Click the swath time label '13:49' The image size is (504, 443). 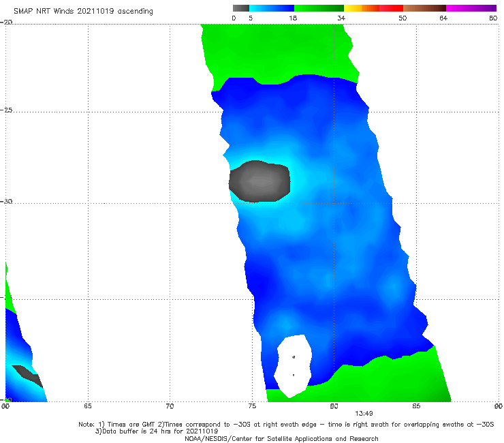click(x=364, y=414)
